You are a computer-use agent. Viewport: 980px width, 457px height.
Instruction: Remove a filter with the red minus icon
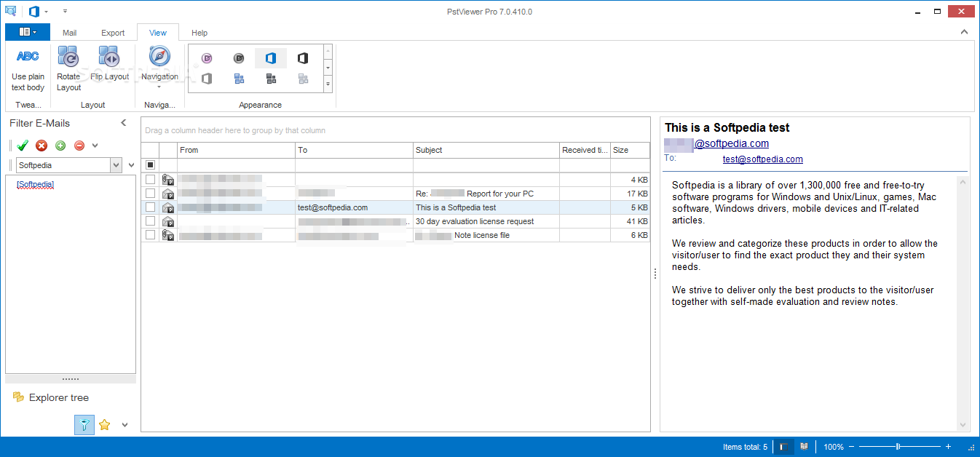coord(79,146)
